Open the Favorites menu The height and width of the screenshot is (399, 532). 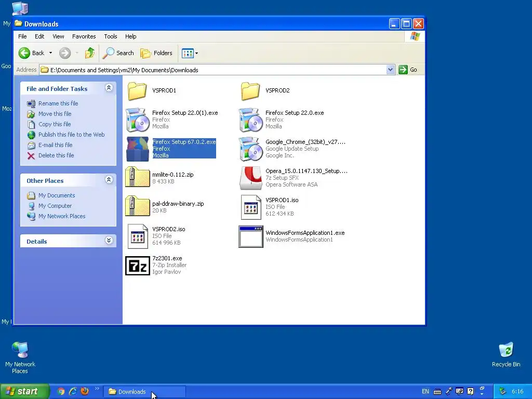click(x=84, y=36)
